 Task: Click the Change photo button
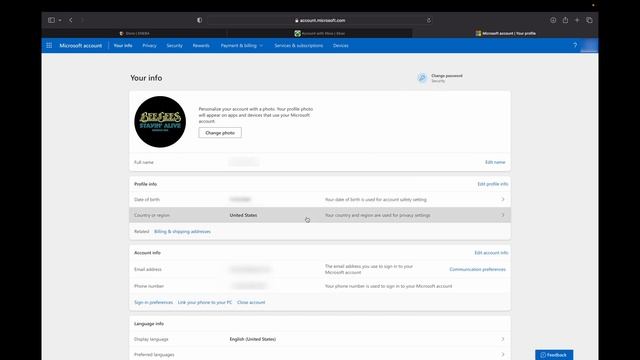pyautogui.click(x=220, y=133)
